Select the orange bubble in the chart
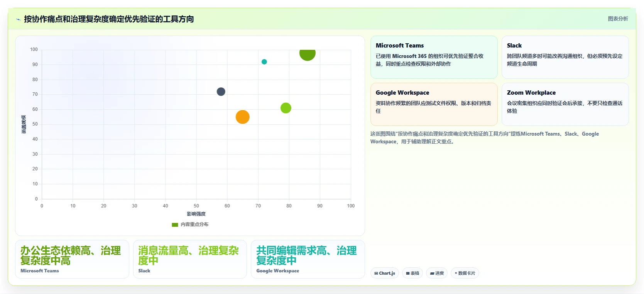This screenshot has width=644, height=294. point(242,117)
